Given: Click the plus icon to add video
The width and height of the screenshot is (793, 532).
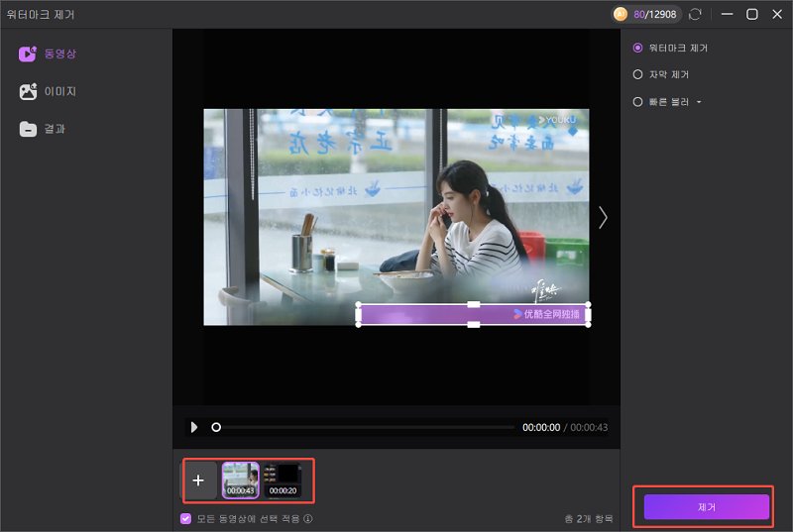Looking at the screenshot, I should pos(198,480).
